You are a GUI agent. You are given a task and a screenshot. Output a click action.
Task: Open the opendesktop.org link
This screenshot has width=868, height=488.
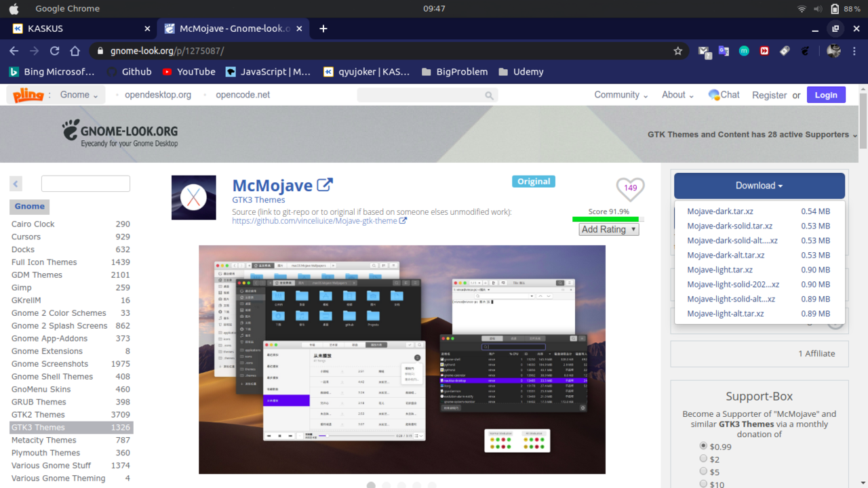[x=158, y=95]
